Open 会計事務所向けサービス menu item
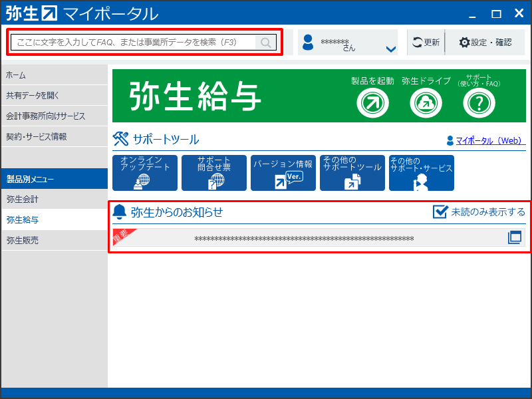This screenshot has height=399, width=532. click(x=55, y=116)
